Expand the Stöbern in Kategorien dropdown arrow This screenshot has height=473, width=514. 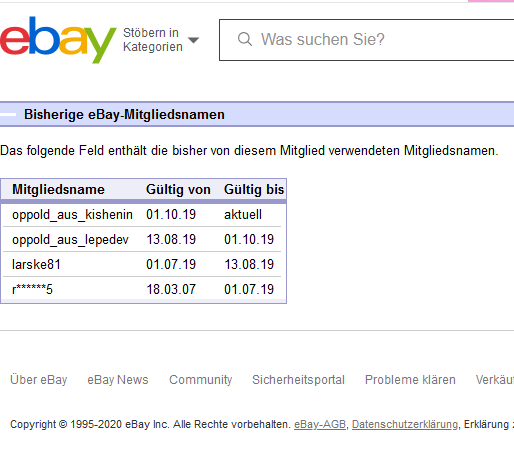tap(194, 40)
